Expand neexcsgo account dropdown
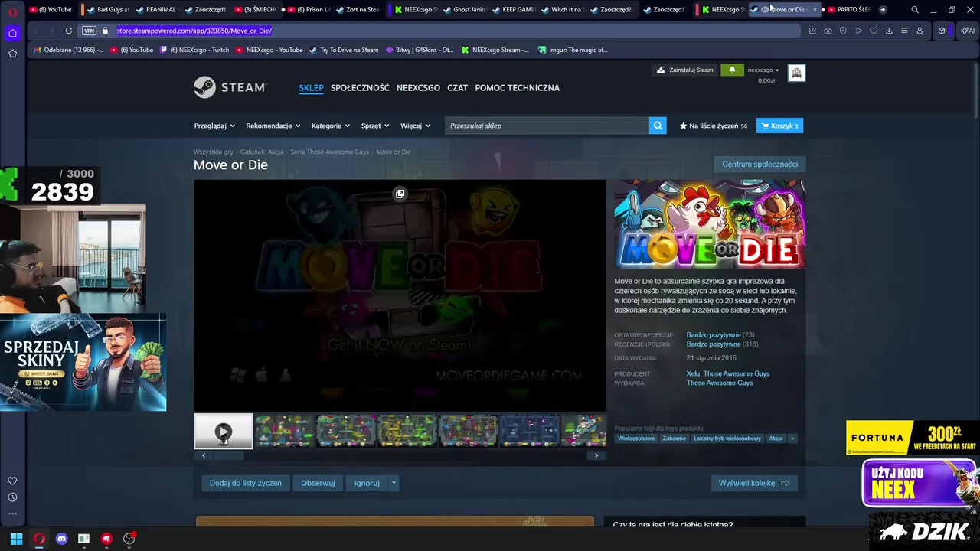 [x=763, y=70]
